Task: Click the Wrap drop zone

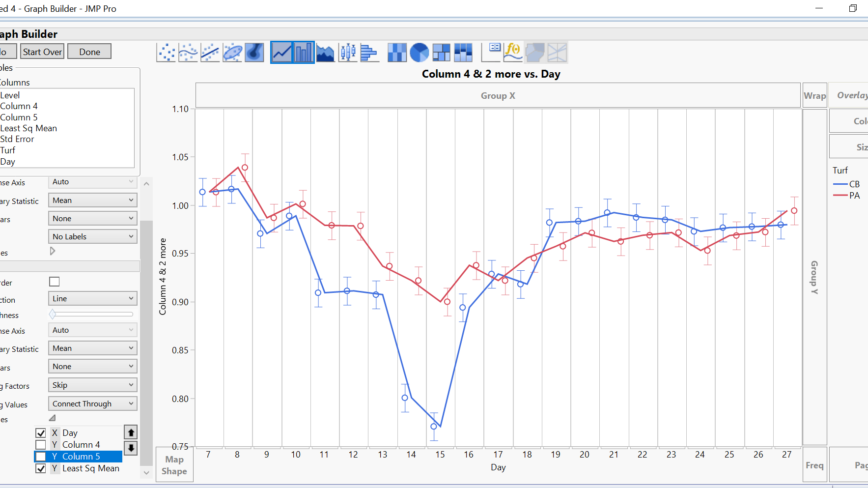Action: coord(814,95)
